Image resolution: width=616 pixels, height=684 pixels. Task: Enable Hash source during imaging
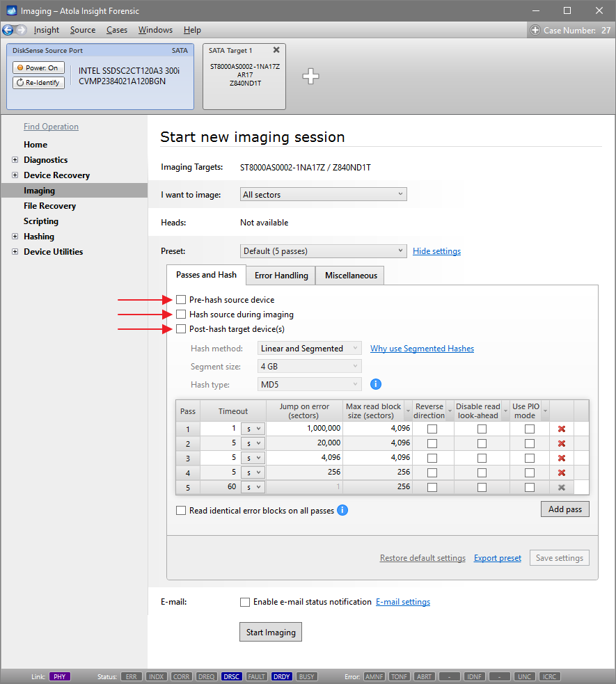(180, 314)
